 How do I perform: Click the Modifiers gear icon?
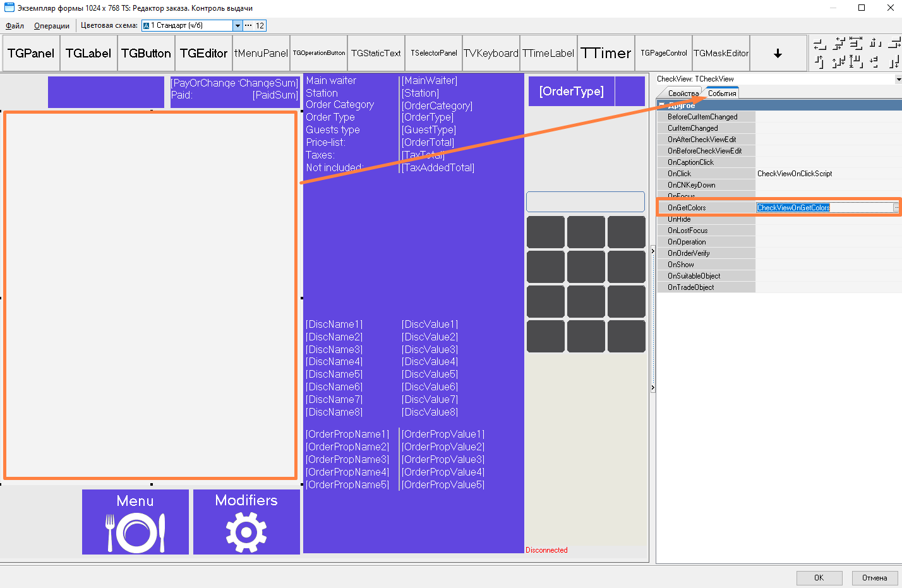pos(246,532)
